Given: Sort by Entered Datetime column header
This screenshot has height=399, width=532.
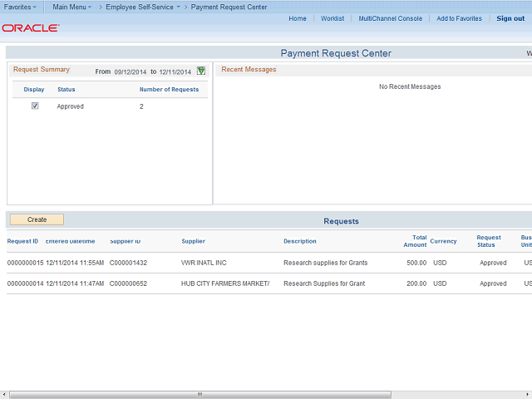Looking at the screenshot, I should (70, 241).
